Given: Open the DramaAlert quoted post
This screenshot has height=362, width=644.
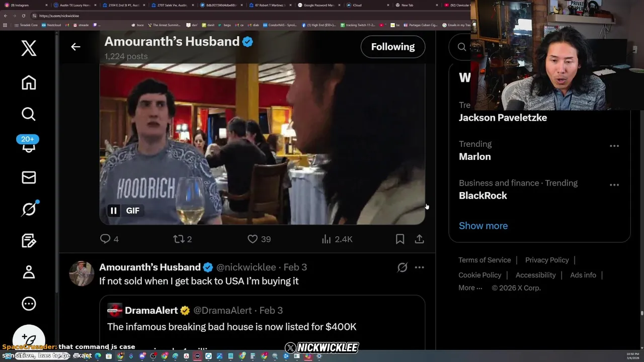Looking at the screenshot, I should [x=262, y=322].
